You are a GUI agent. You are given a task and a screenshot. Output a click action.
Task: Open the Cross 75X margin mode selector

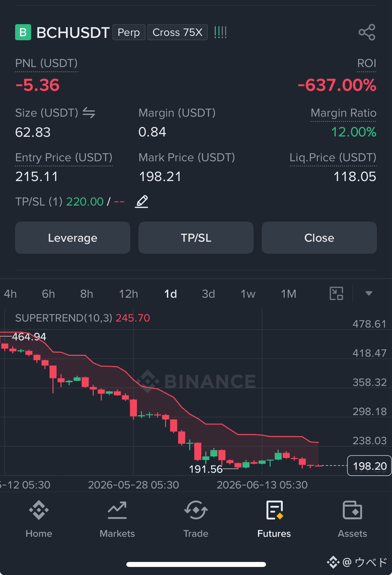178,32
